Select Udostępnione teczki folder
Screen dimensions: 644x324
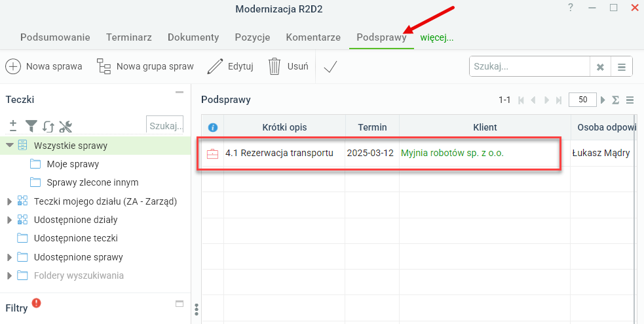coord(76,239)
